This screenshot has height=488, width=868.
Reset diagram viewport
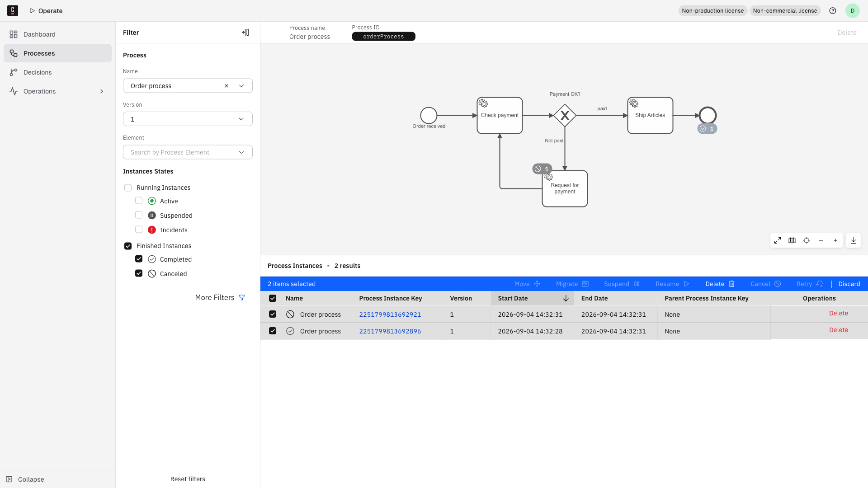807,240
